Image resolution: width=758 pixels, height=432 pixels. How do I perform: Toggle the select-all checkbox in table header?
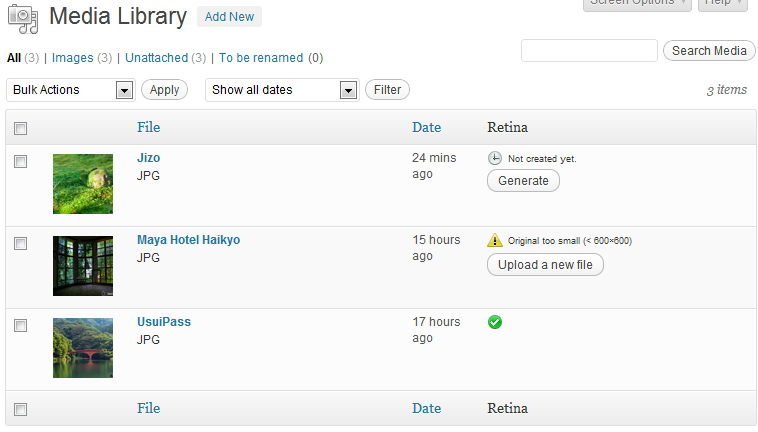tap(21, 128)
